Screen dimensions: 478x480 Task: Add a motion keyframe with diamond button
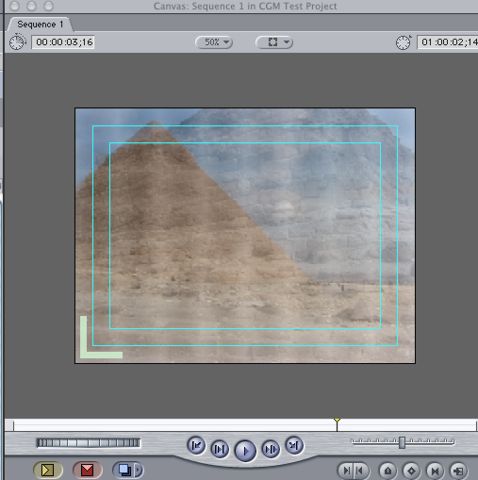tap(411, 471)
